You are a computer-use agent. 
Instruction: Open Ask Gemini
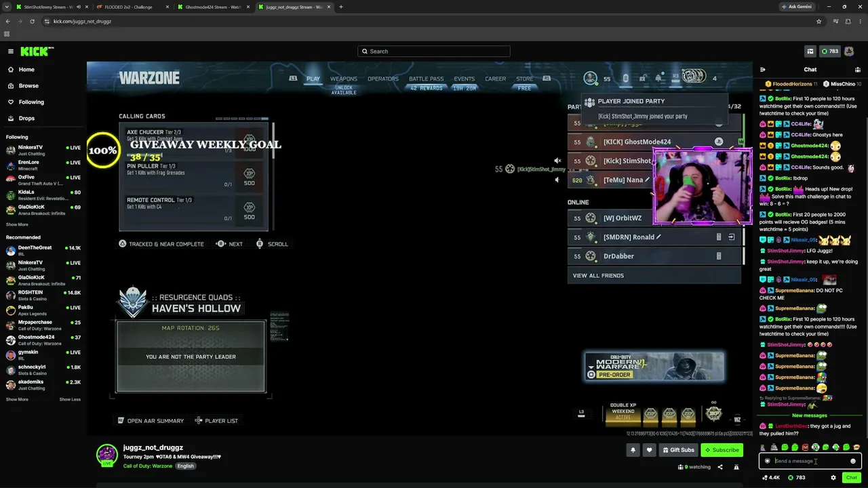[796, 7]
